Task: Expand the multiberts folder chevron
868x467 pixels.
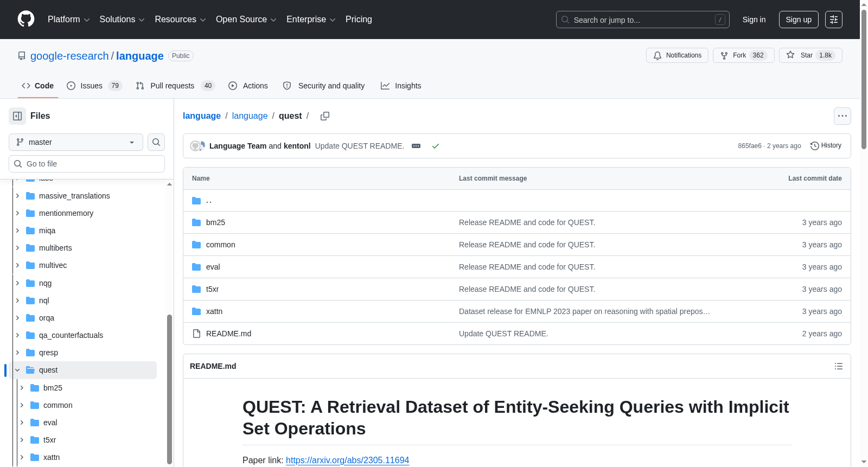Action: pos(17,248)
